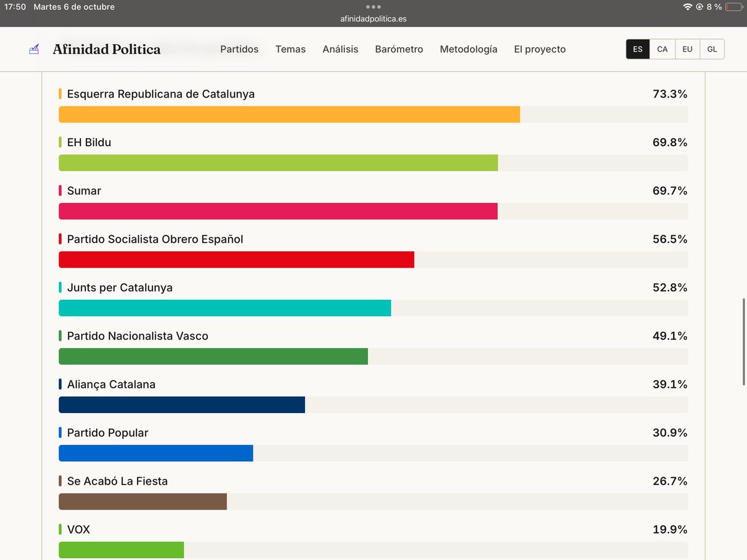The height and width of the screenshot is (560, 747).
Task: Select the Aliança Catalana label
Action: tap(111, 385)
